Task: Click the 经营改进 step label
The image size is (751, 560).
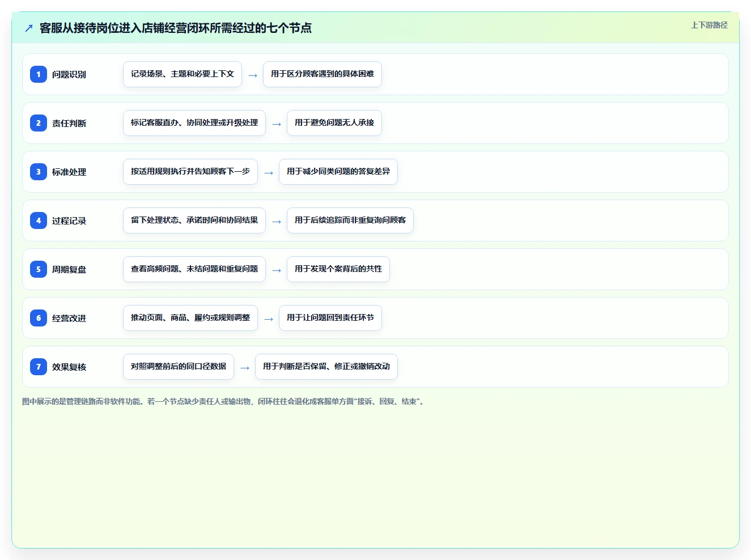Action: coord(69,318)
